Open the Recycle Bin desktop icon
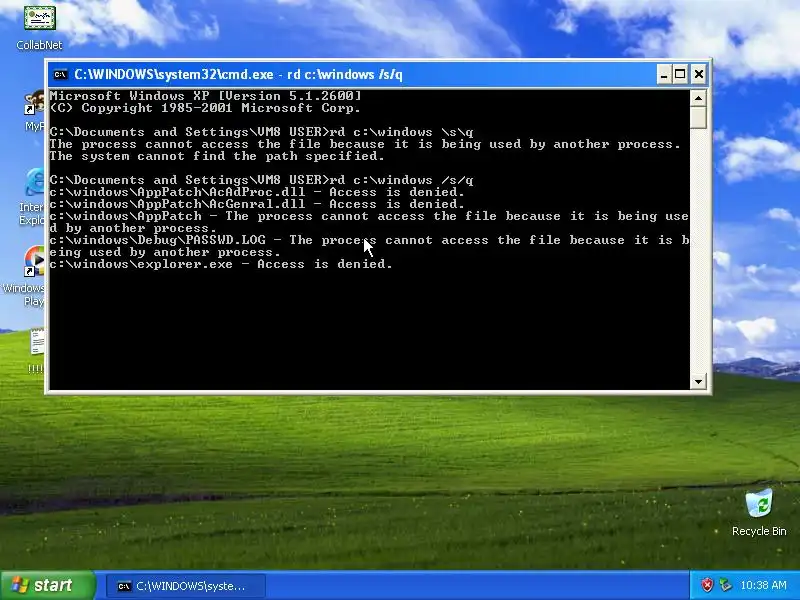Screen dimensions: 800x600 [x=759, y=512]
